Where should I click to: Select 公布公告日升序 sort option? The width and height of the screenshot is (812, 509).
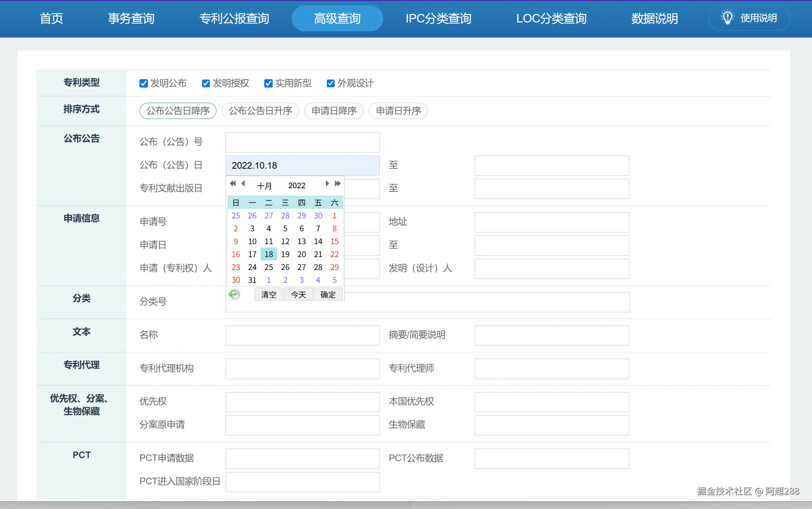(x=260, y=111)
